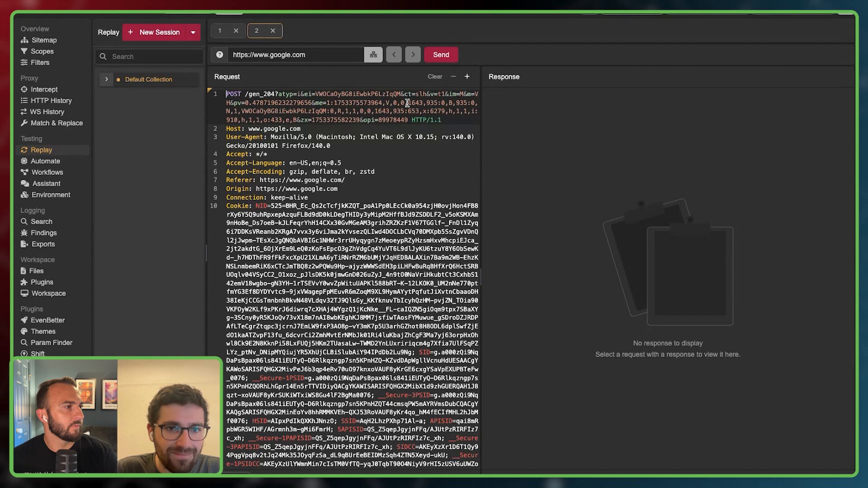Close replay tab 1
Viewport: 868px width, 488px height.
click(x=236, y=31)
